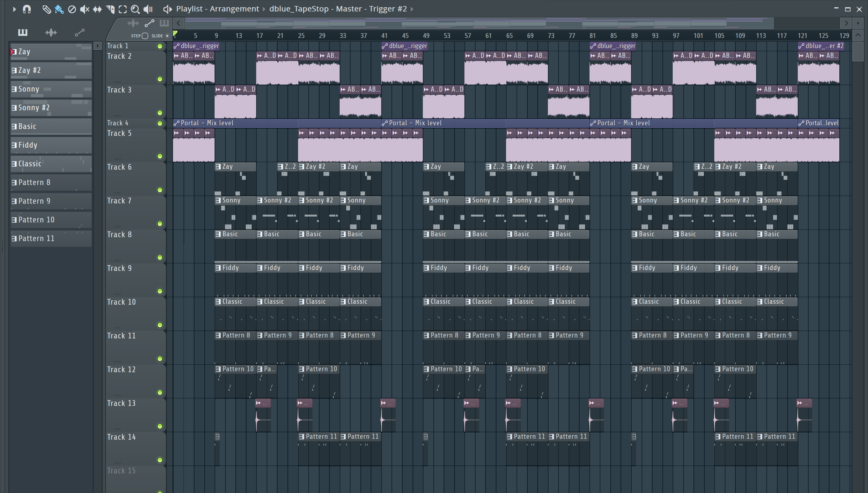Select the Delete tool
Viewport: 868px width, 493px height.
[72, 9]
